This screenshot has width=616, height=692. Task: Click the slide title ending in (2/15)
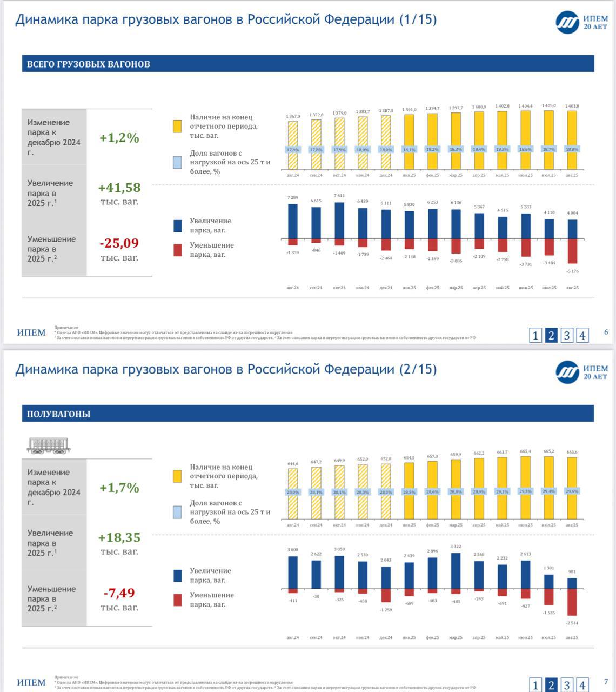point(226,369)
